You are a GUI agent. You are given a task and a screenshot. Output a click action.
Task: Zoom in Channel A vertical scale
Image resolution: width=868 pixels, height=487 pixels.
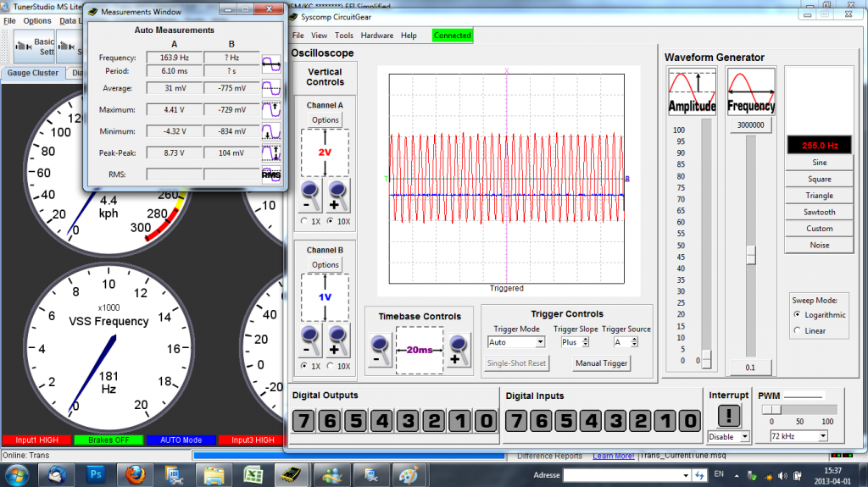coord(337,196)
